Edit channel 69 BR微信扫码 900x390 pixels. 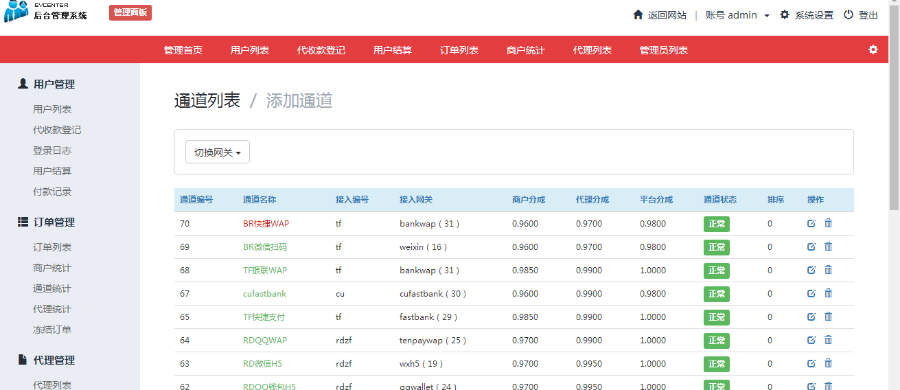pyautogui.click(x=811, y=247)
